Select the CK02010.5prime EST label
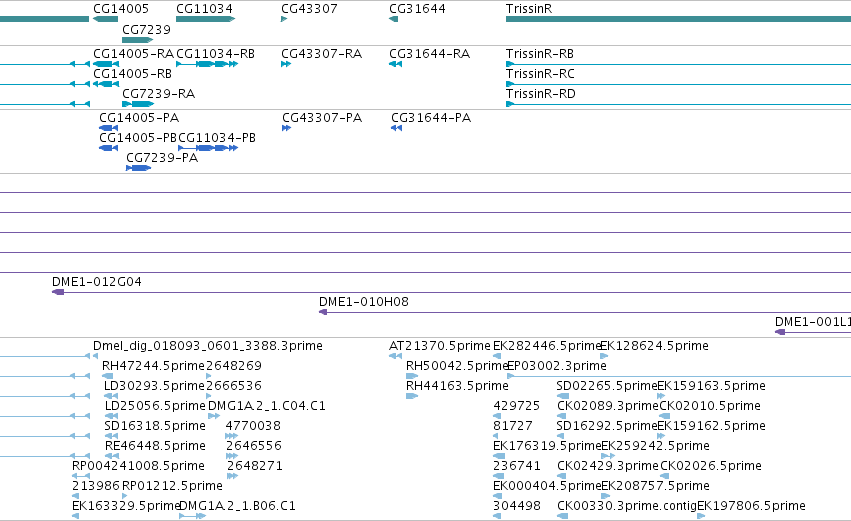 [710, 406]
